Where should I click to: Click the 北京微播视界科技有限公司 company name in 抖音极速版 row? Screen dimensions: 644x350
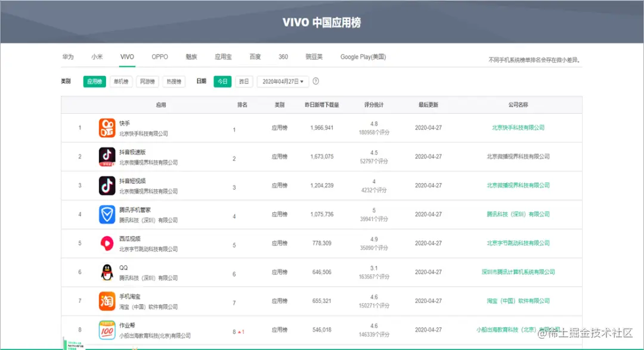pyautogui.click(x=518, y=156)
